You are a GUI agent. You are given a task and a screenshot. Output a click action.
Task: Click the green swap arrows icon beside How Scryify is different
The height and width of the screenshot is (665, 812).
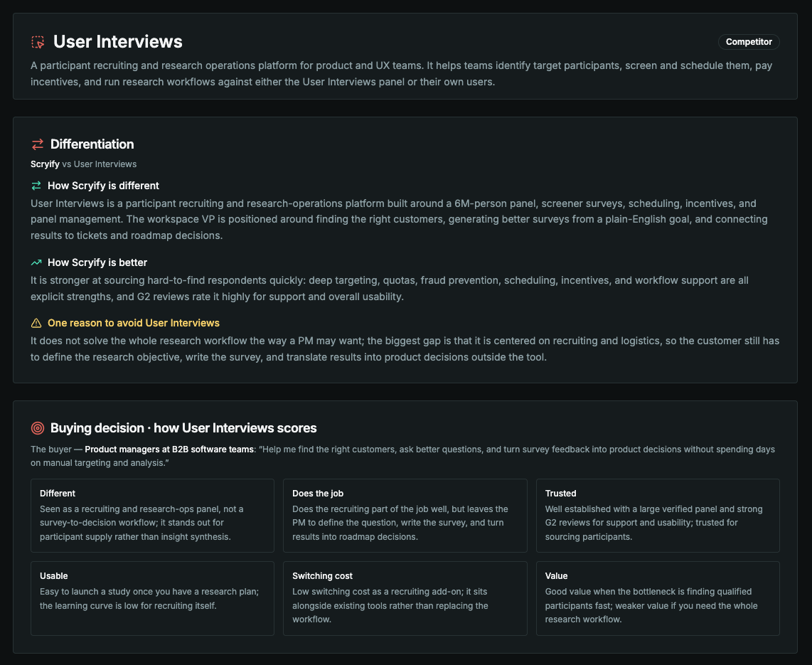(x=36, y=186)
